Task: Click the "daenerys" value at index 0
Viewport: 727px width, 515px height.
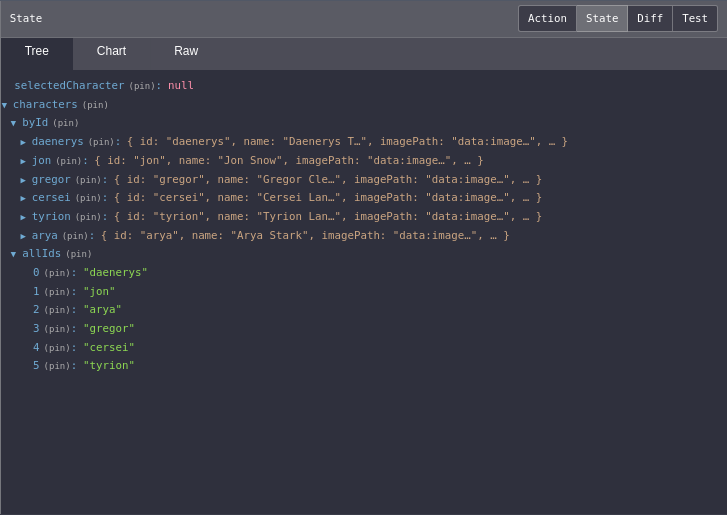Action: [115, 273]
